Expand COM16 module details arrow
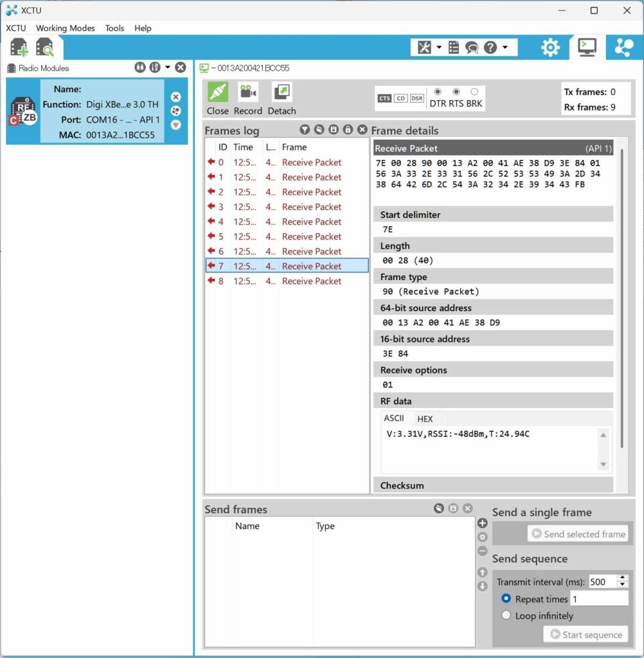This screenshot has height=658, width=644. [x=176, y=125]
